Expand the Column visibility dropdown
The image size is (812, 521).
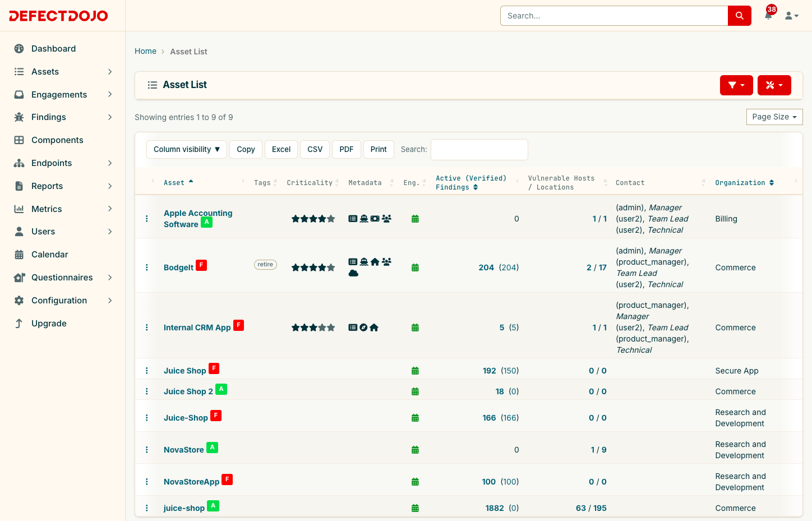point(187,149)
